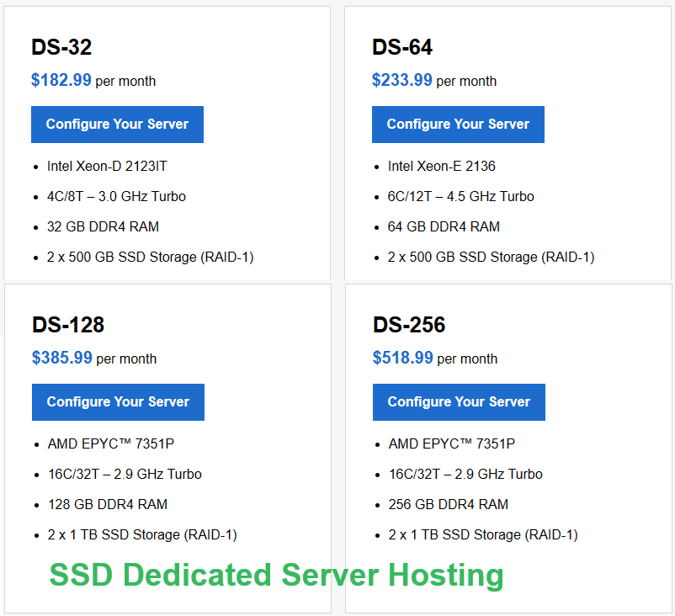Click the SSD Dedicated Server Hosting heading

coord(276,576)
